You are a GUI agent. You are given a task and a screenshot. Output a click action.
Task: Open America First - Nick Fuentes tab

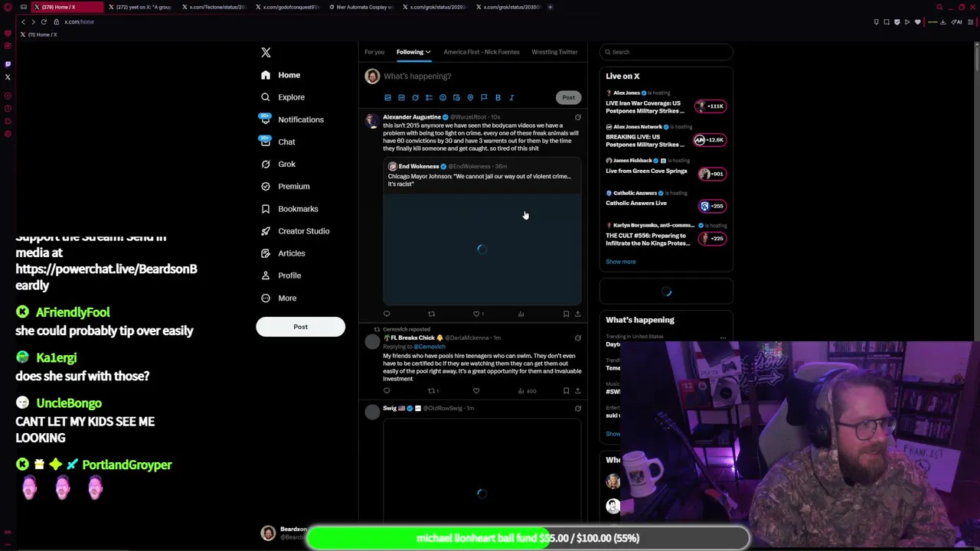tap(482, 52)
